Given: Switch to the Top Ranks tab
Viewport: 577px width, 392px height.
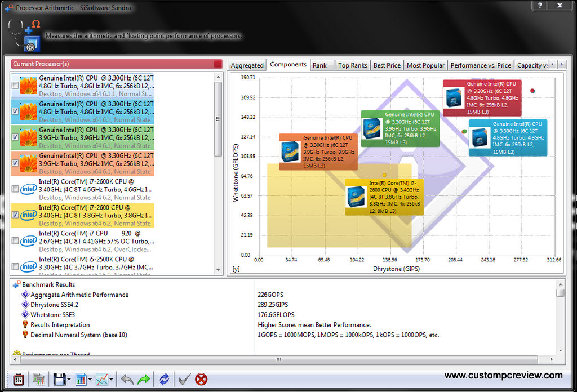Looking at the screenshot, I should (x=353, y=65).
